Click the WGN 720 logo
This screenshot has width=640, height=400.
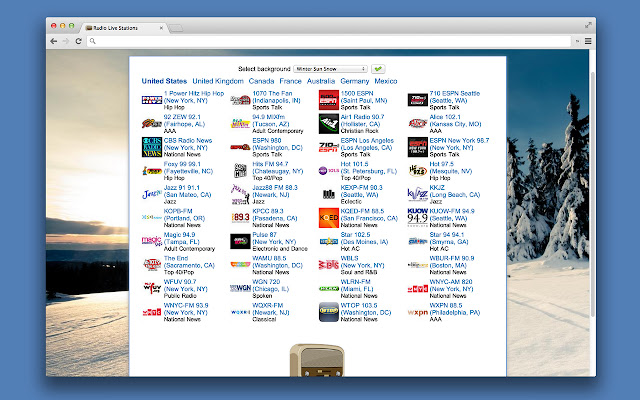click(240, 288)
